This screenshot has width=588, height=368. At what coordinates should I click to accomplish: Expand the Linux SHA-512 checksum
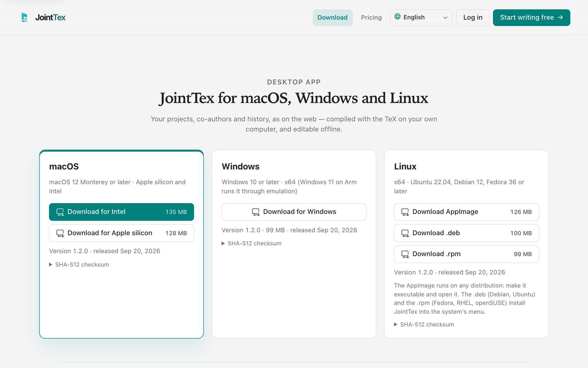(x=424, y=324)
